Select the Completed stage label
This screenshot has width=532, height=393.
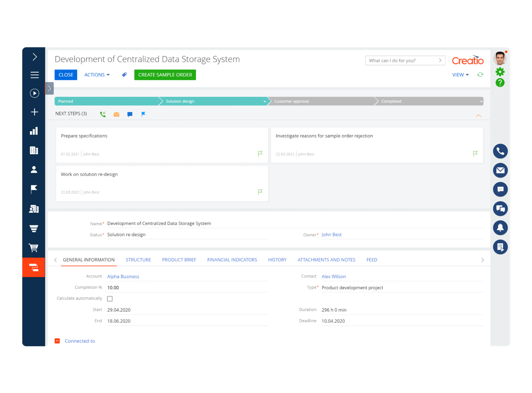tap(391, 101)
